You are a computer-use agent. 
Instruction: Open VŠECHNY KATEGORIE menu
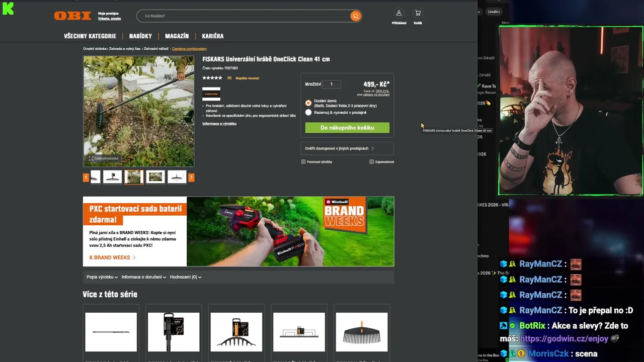90,36
